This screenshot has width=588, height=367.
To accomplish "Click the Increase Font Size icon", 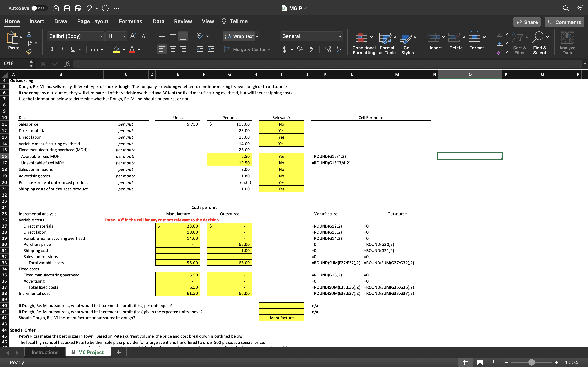I will 133,36.
